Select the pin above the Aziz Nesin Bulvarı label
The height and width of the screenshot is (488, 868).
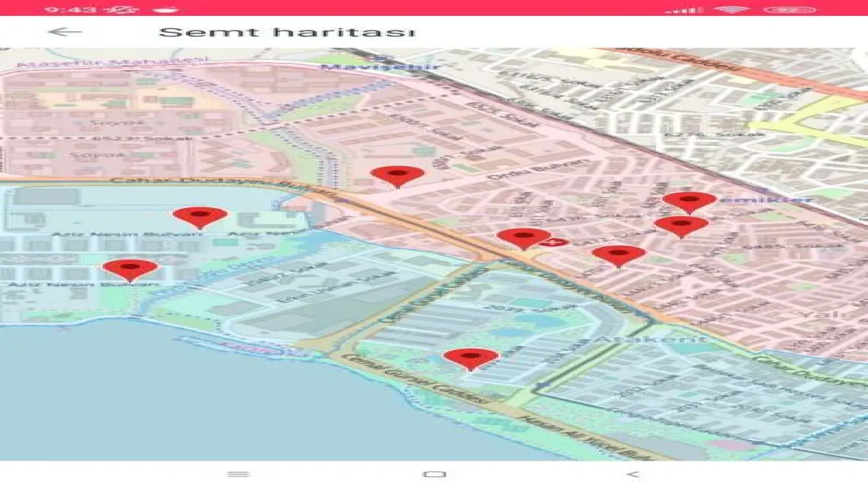coord(200,215)
